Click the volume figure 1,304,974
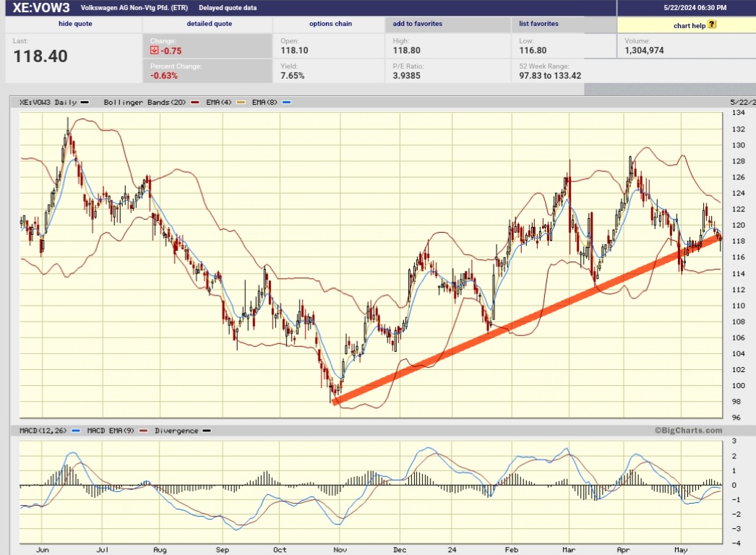 coord(644,51)
